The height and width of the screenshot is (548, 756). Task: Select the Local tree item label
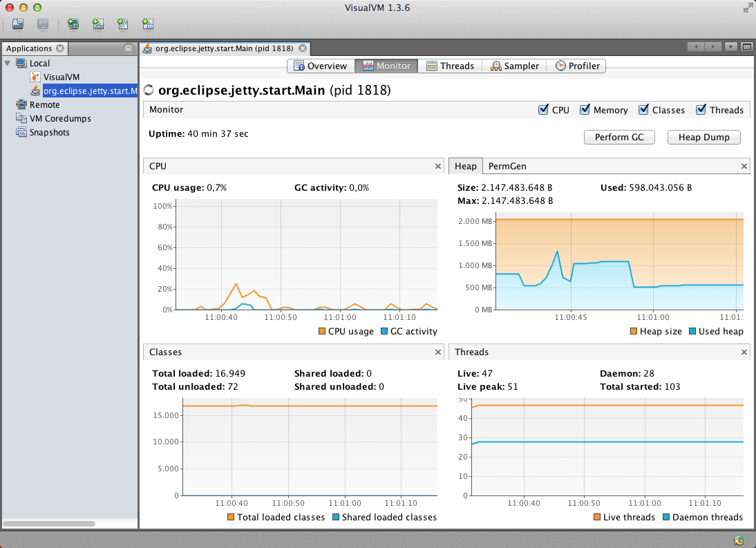(x=39, y=63)
